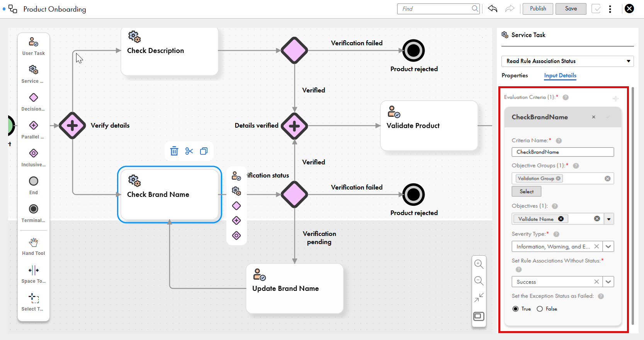The image size is (644, 340).
Task: Zoom in on the canvas
Action: [479, 264]
